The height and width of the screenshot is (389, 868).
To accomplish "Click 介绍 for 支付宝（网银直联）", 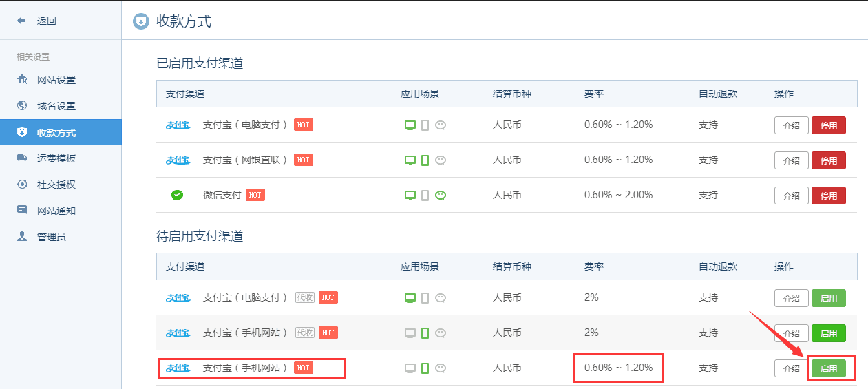I will [x=792, y=160].
